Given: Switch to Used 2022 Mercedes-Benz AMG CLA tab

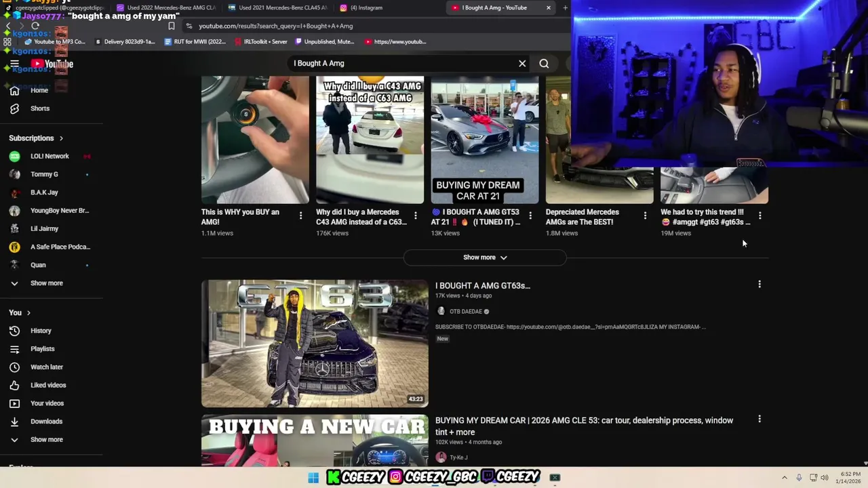Looking at the screenshot, I should click(166, 7).
